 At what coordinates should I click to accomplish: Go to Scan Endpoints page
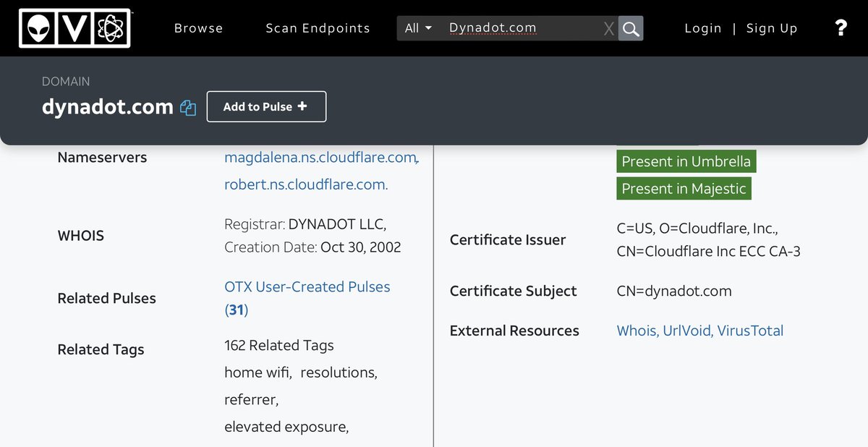[x=318, y=28]
